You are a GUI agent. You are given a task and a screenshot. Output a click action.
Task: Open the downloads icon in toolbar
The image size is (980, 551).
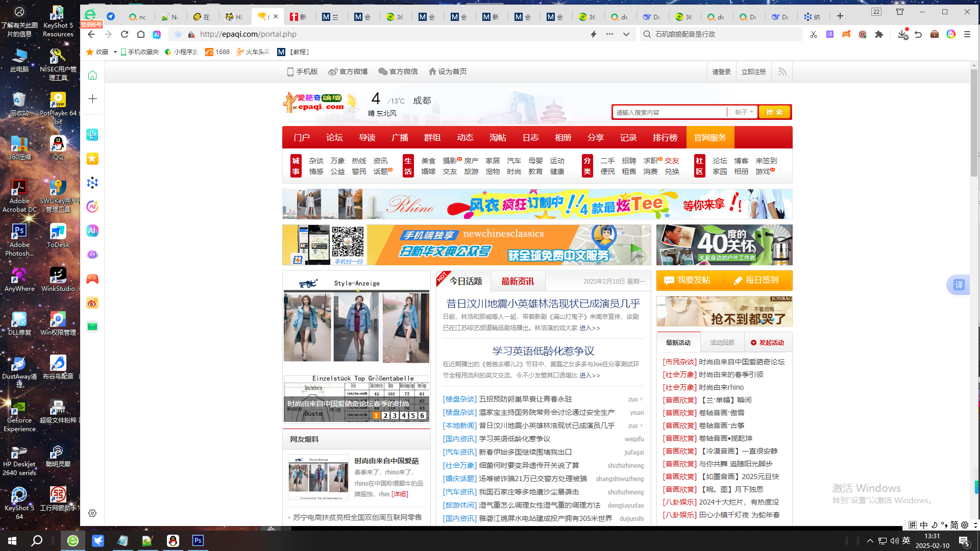[x=902, y=34]
